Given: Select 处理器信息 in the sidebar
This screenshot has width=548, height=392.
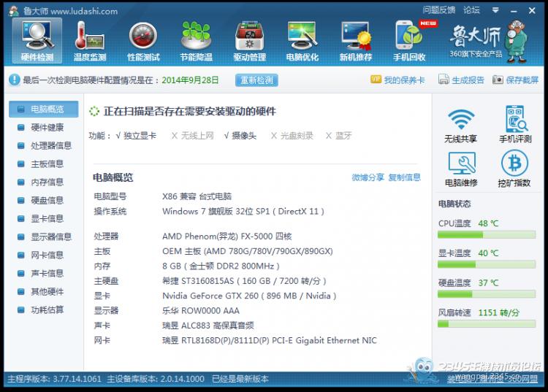Looking at the screenshot, I should (50, 145).
